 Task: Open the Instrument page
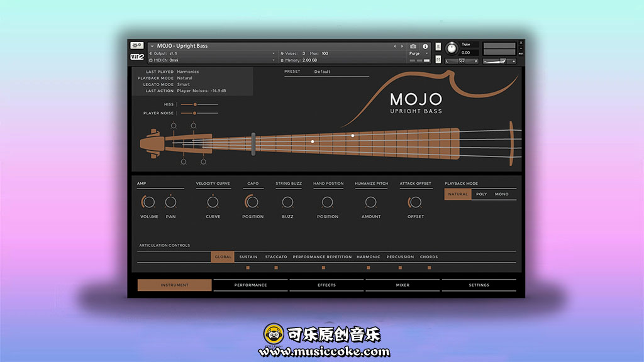pos(175,285)
